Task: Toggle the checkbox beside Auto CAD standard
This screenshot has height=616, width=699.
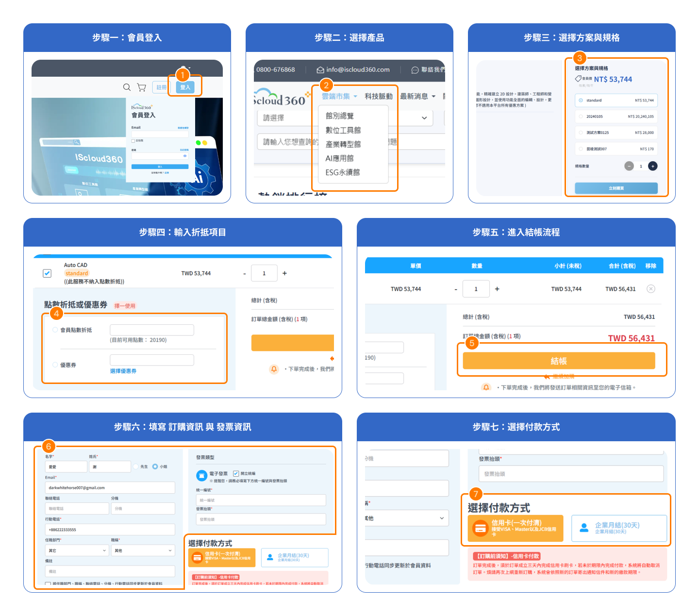Action: pos(47,273)
